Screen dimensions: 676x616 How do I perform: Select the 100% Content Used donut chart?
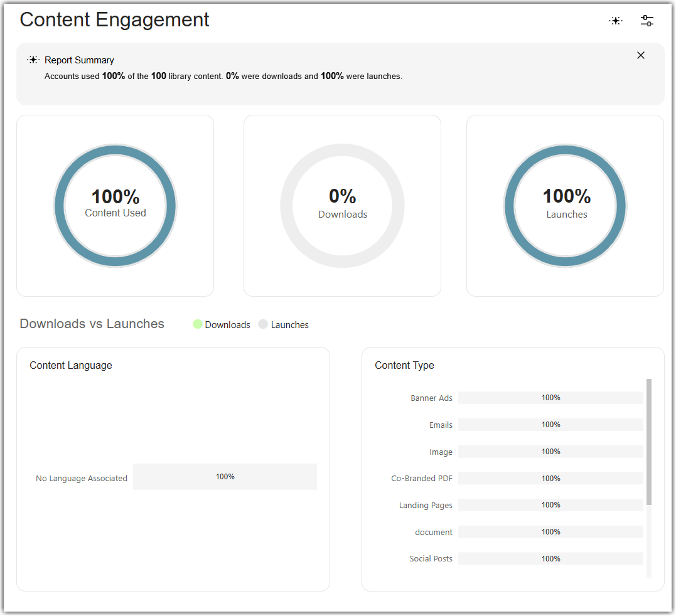(115, 206)
